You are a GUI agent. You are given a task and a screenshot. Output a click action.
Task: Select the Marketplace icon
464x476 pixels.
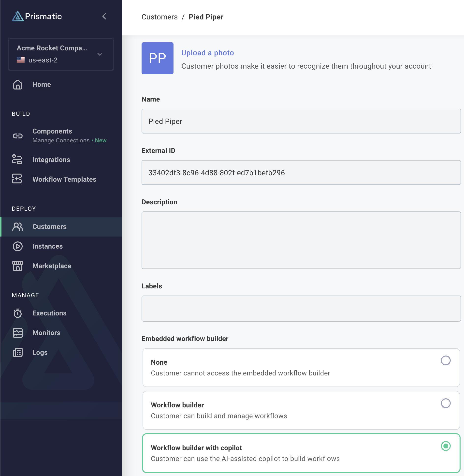17,266
